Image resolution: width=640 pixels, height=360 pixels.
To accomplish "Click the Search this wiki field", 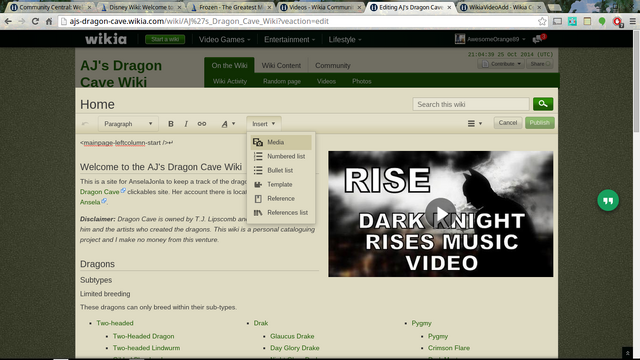I will click(471, 104).
